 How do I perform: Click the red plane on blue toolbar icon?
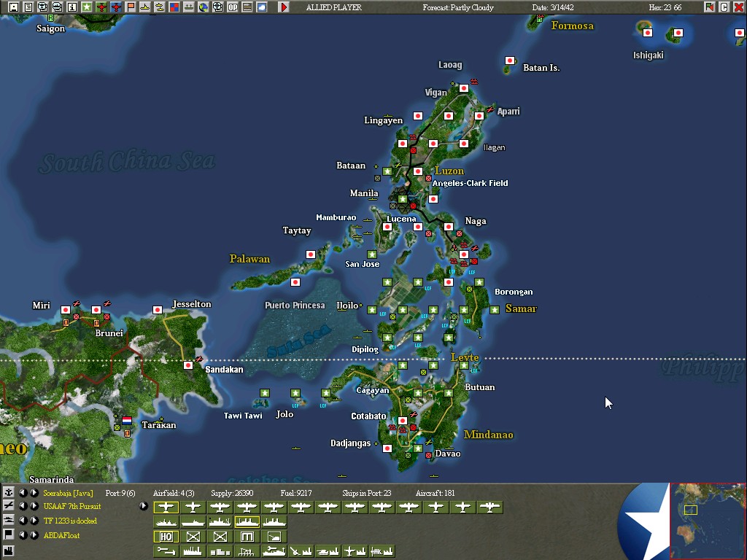click(116, 7)
